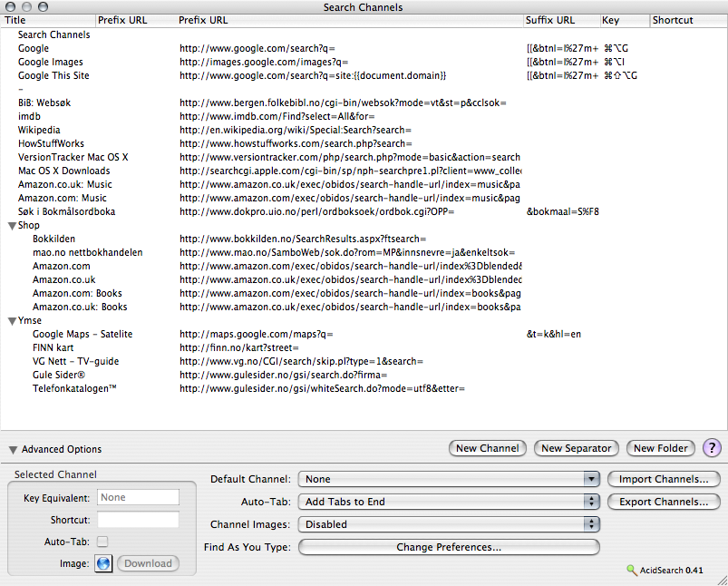Click Export Channels button

(x=664, y=502)
